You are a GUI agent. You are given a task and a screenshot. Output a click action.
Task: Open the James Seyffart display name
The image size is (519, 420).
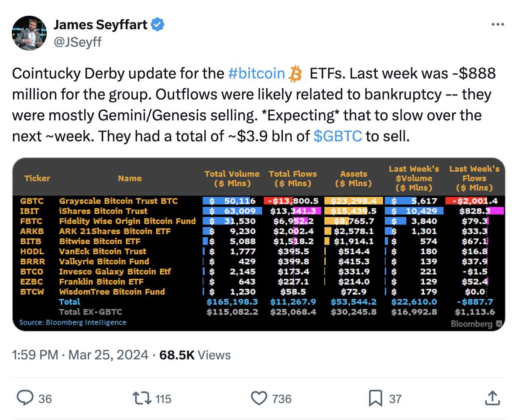click(x=100, y=25)
